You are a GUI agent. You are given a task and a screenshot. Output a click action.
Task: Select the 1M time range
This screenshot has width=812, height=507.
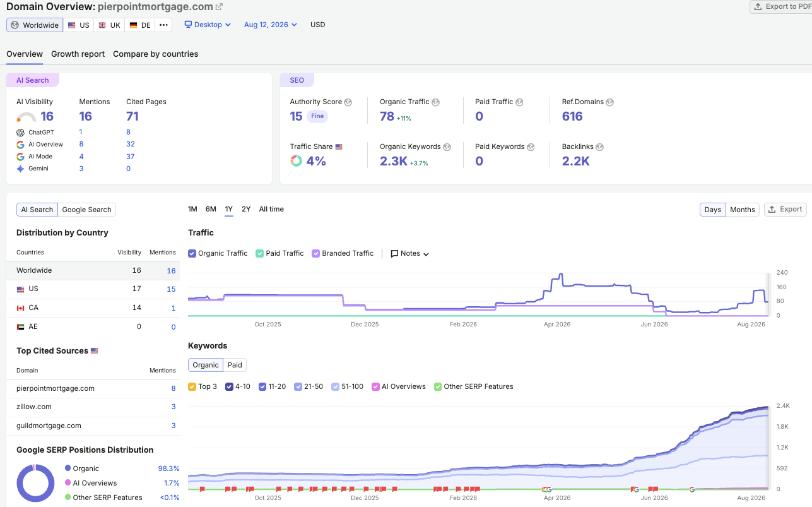click(192, 210)
